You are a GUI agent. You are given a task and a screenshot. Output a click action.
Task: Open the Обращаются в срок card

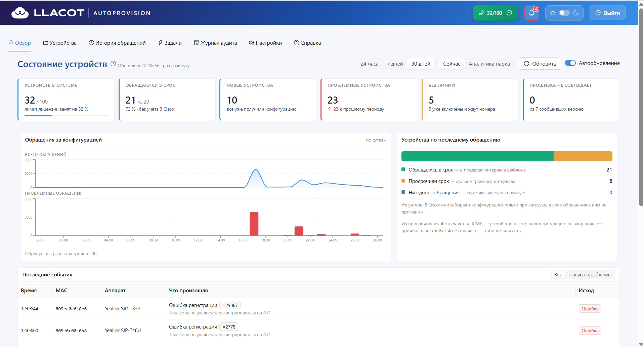(167, 100)
